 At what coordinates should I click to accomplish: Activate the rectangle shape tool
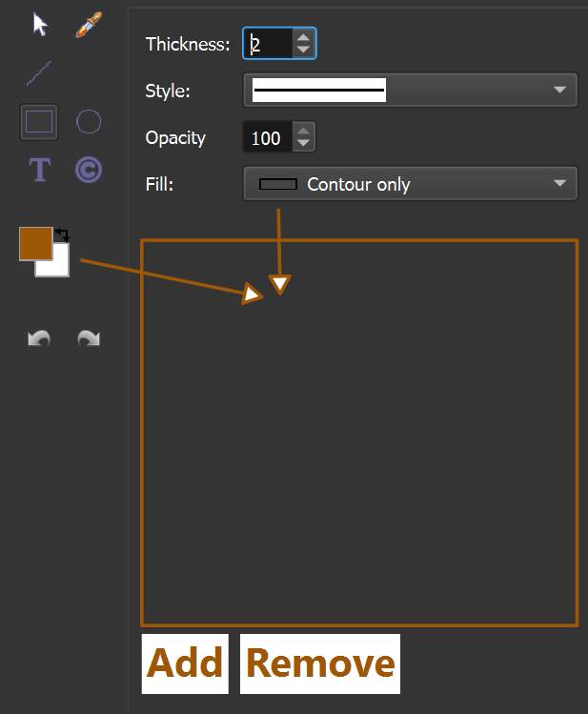point(39,122)
